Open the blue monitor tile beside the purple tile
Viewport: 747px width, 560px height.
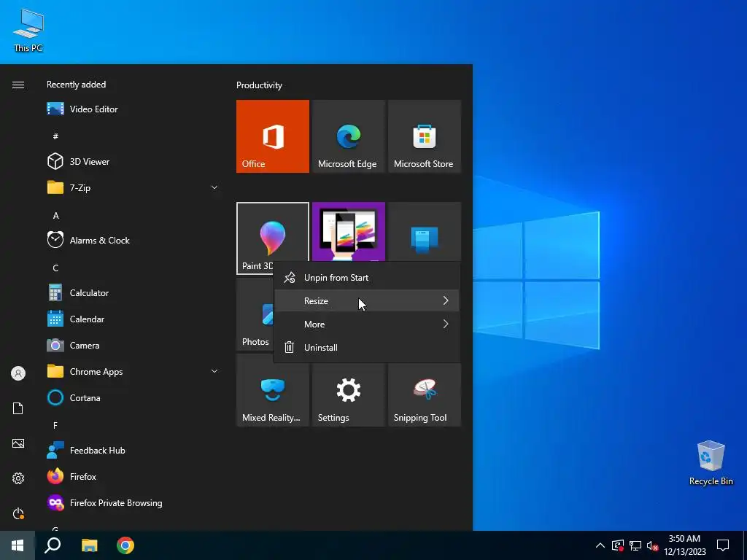425,231
